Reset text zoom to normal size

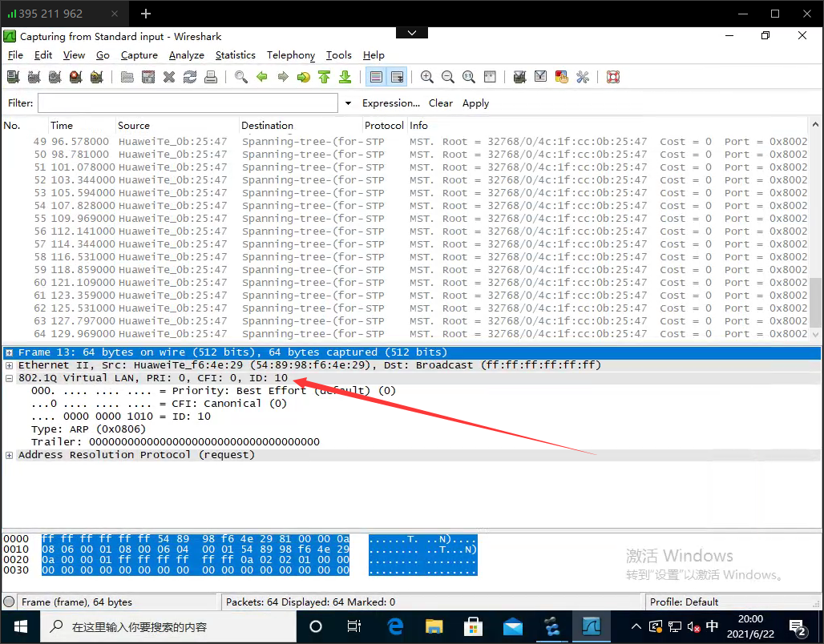pos(469,77)
